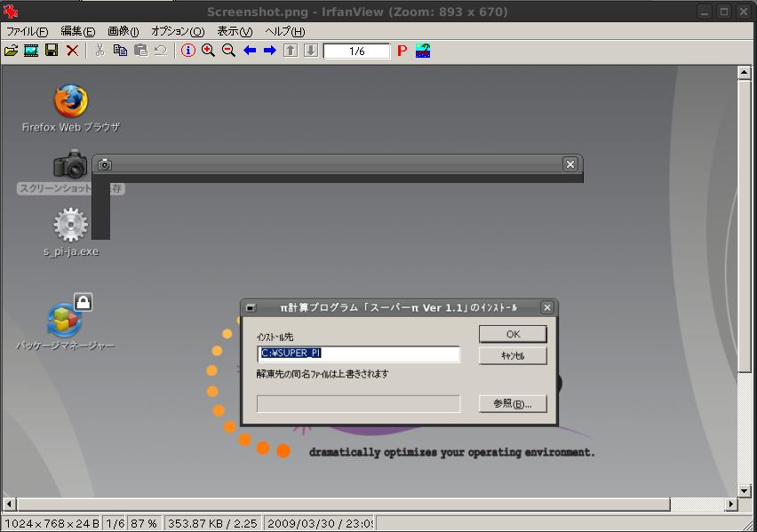Open the ヘルプ(H) menu
The height and width of the screenshot is (532, 757).
coord(285,31)
